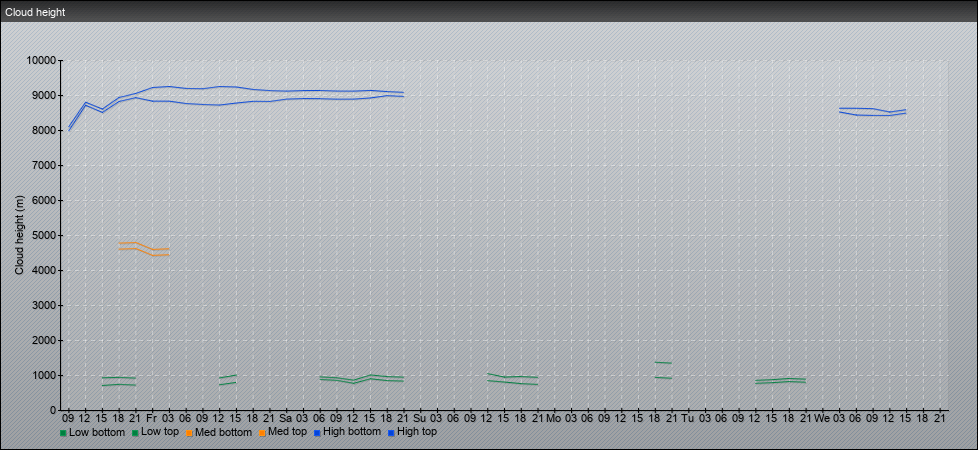Hide the Med top series via its label
Image resolution: width=978 pixels, height=450 pixels.
(x=287, y=432)
